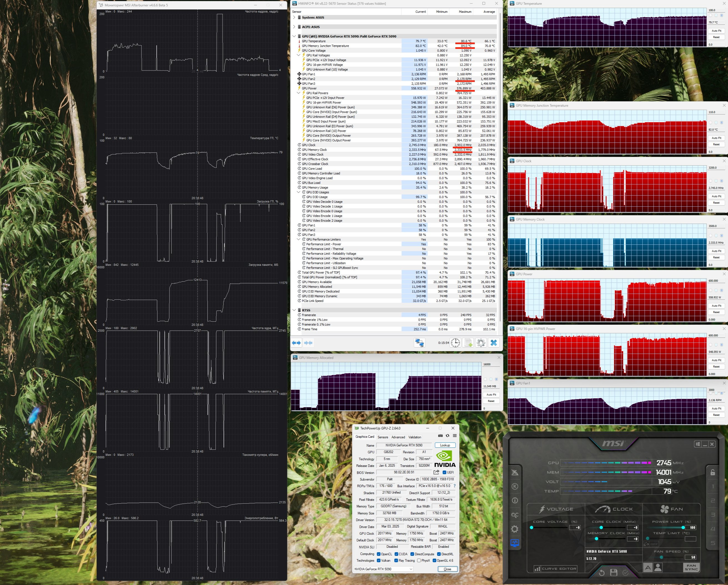Click the Lookup button in GPU-Z
Screen dimensions: 728x585
coord(445,445)
